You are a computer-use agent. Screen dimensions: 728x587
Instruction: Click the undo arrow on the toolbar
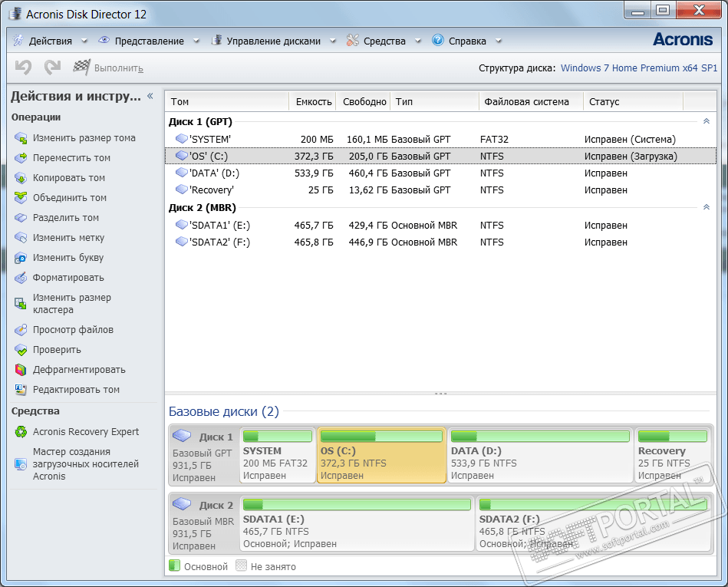pos(22,68)
